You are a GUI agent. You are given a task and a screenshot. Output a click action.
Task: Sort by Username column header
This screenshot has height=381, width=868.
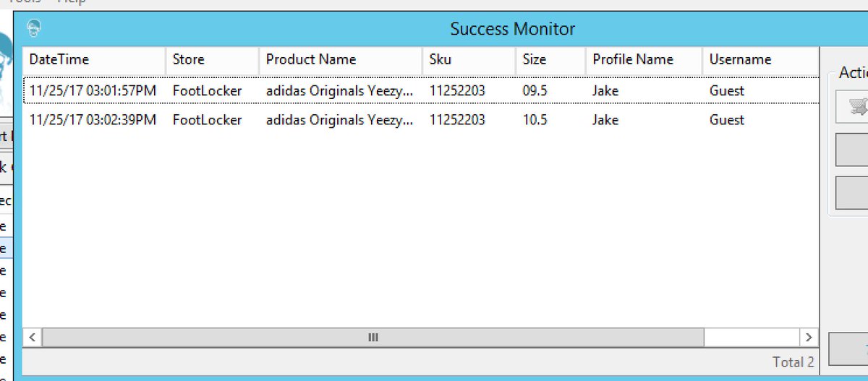760,60
